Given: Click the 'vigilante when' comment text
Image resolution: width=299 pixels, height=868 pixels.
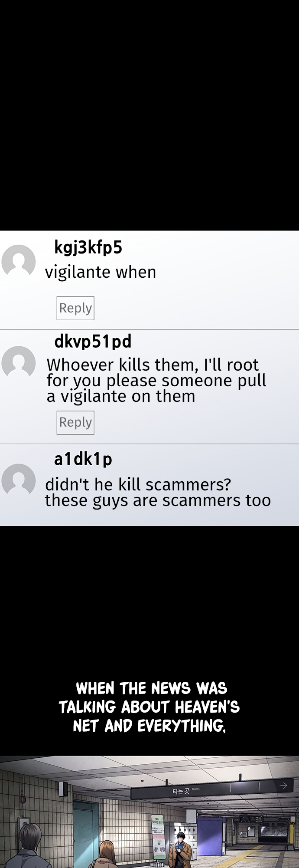Looking at the screenshot, I should [x=101, y=272].
